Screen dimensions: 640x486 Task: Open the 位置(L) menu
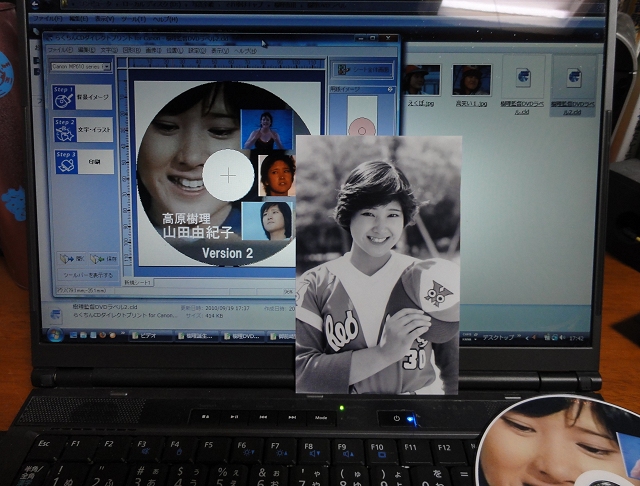(x=175, y=51)
